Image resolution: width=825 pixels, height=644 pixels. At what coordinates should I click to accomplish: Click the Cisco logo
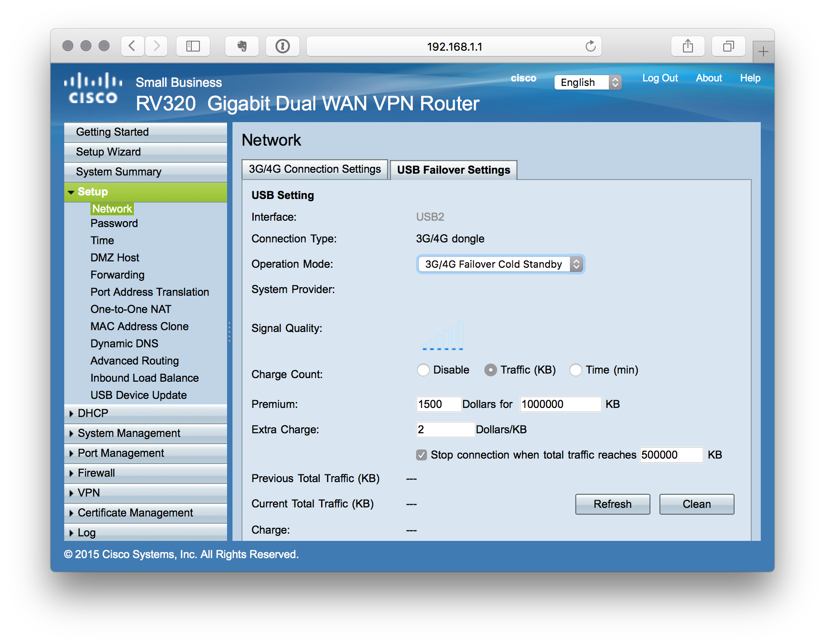[x=93, y=89]
